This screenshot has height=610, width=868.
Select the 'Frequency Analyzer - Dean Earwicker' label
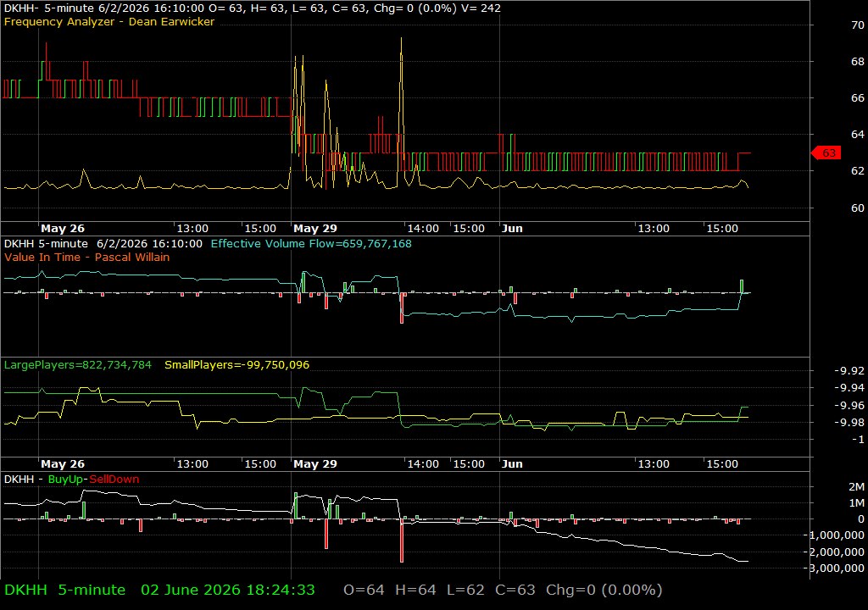[109, 22]
